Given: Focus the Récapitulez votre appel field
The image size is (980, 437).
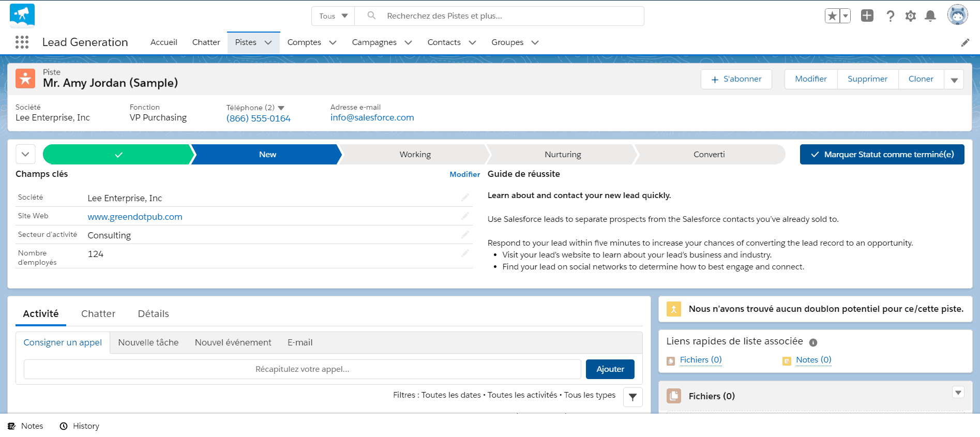Looking at the screenshot, I should (303, 369).
